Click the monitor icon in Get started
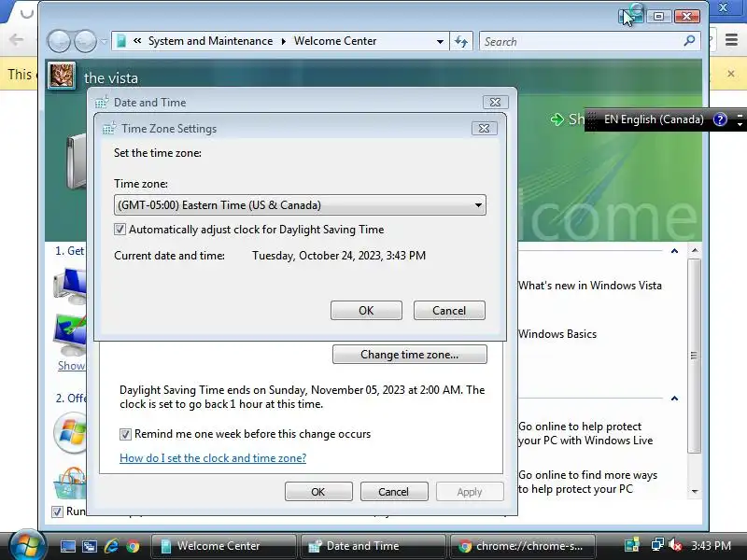Image resolution: width=747 pixels, height=560 pixels. click(71, 285)
